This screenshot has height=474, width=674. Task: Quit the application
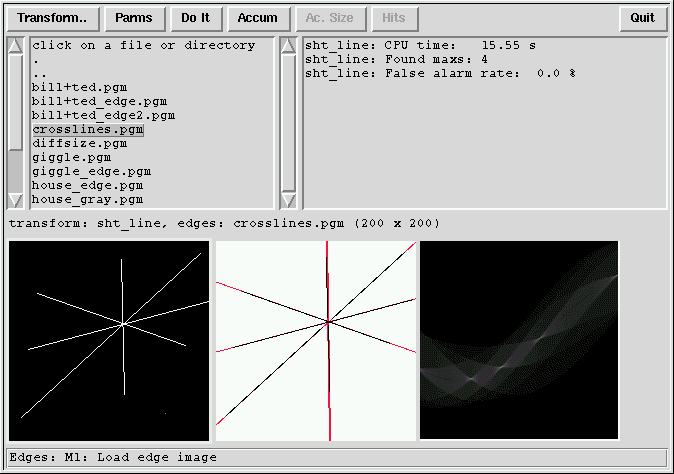pyautogui.click(x=643, y=18)
